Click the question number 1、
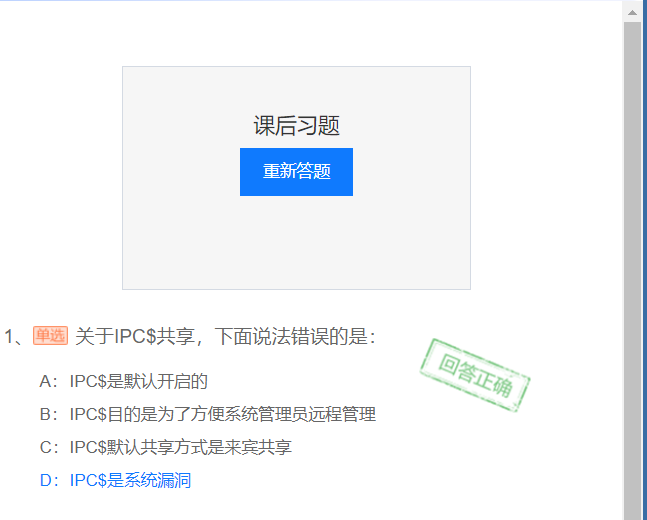Image resolution: width=647 pixels, height=520 pixels. (14, 336)
